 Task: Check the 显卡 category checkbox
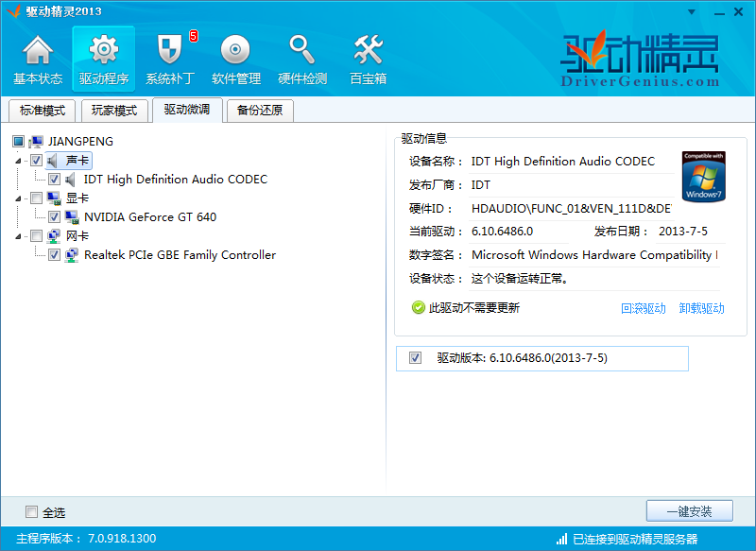point(36,198)
